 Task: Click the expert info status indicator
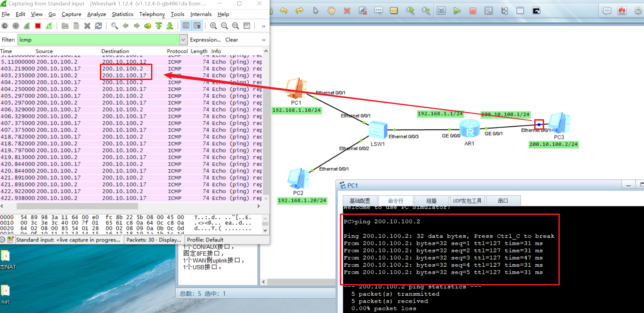[x=3, y=240]
